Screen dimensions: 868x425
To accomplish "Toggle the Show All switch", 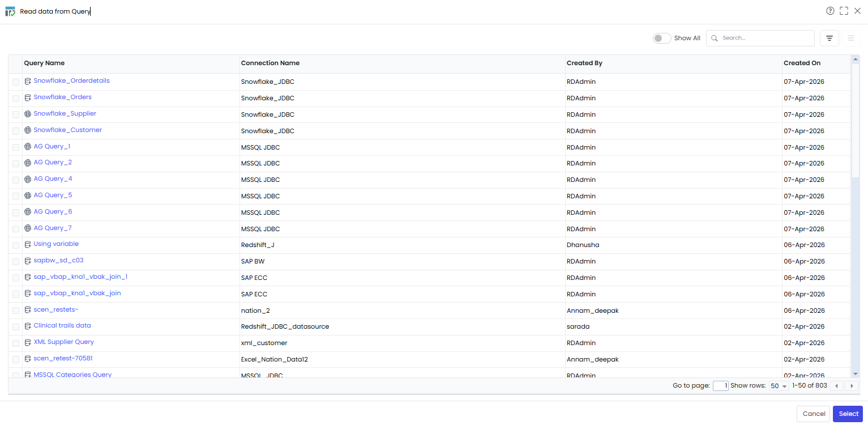I will click(662, 38).
